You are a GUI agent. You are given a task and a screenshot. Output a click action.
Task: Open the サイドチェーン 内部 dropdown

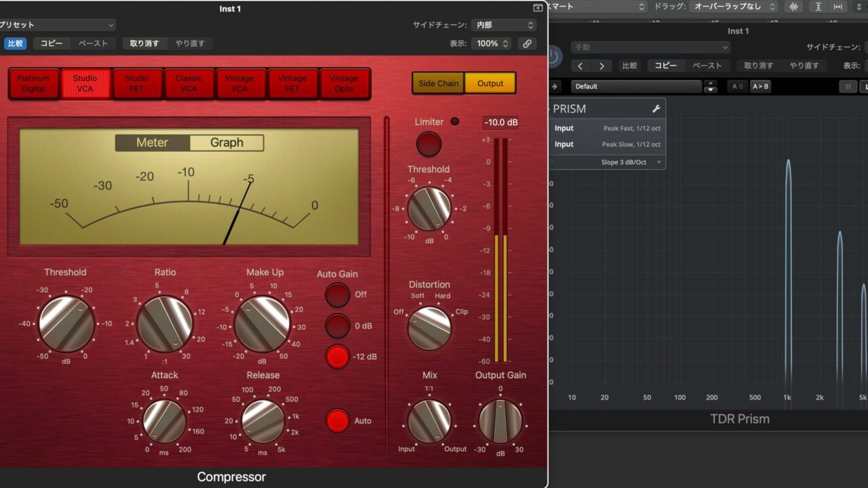pos(503,25)
